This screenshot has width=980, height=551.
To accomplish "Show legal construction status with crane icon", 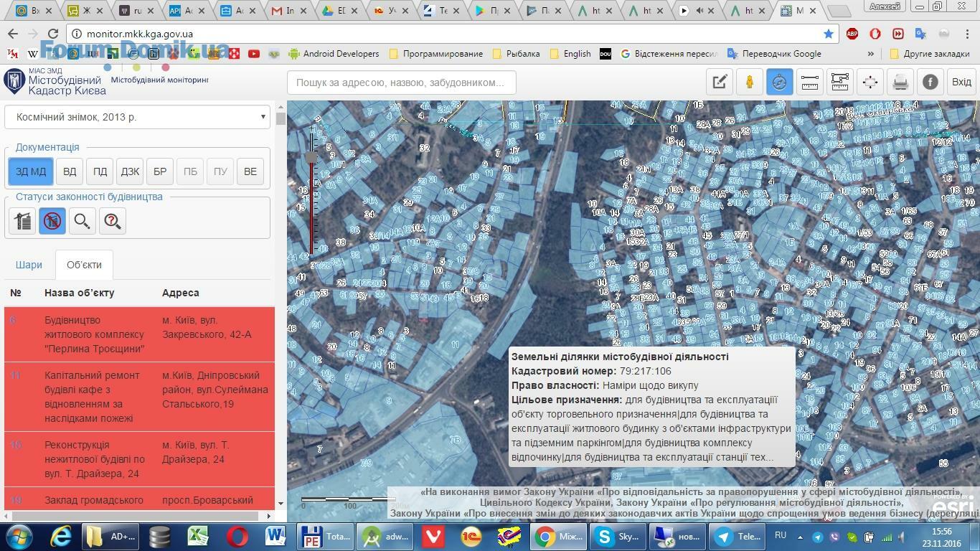I will click(x=22, y=221).
